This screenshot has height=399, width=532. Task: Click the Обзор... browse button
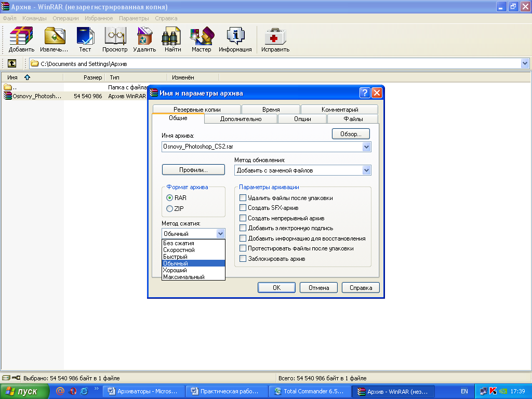tap(351, 134)
